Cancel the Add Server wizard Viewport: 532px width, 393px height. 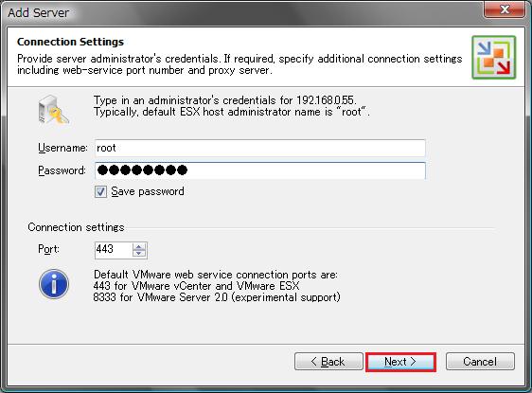click(x=480, y=362)
